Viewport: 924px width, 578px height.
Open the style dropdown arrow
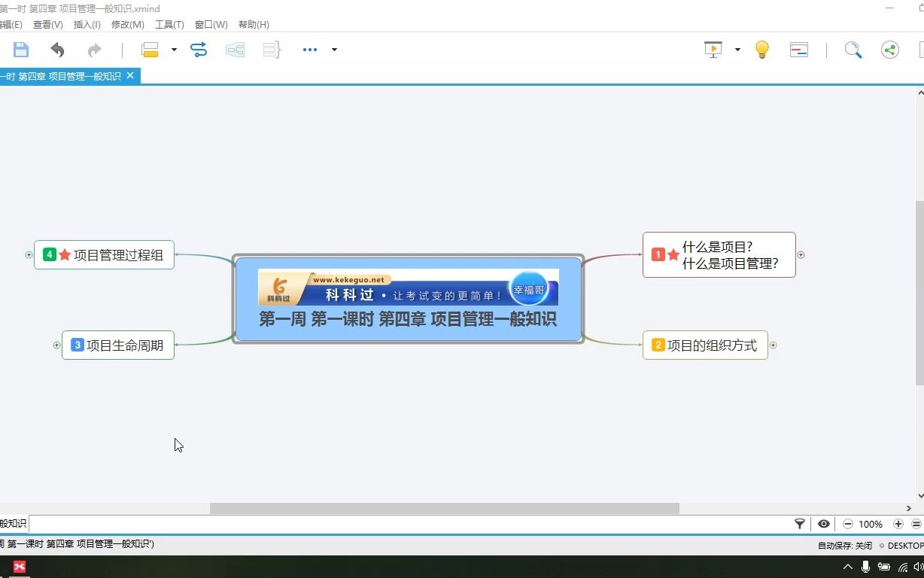point(173,49)
